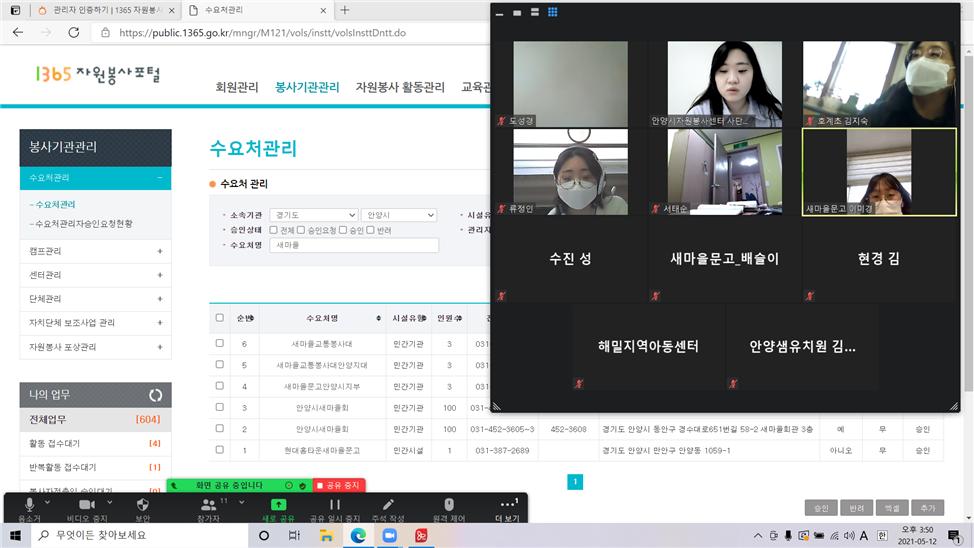Open the 자원봉사 활동관리 menu

coord(400,87)
